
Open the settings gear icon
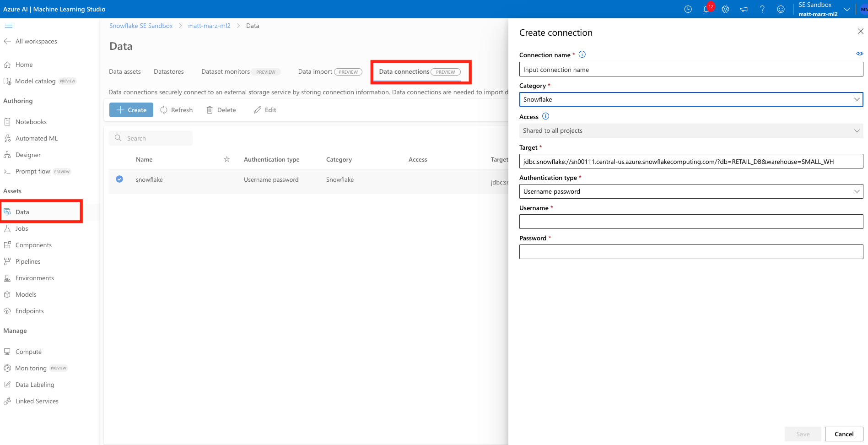pos(725,9)
